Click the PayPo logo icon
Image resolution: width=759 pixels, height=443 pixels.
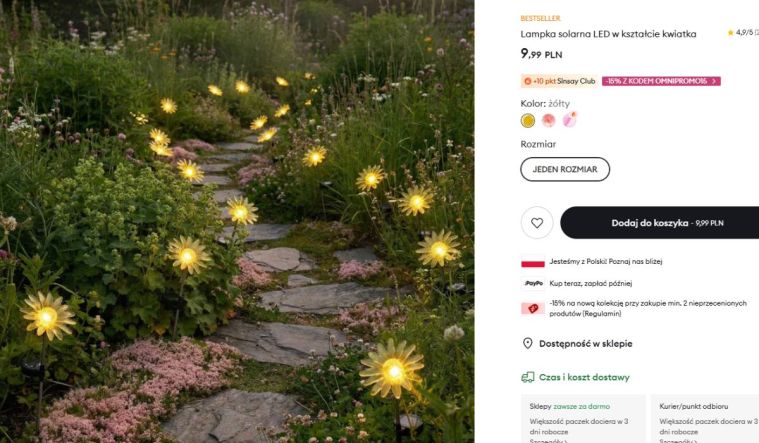[533, 283]
